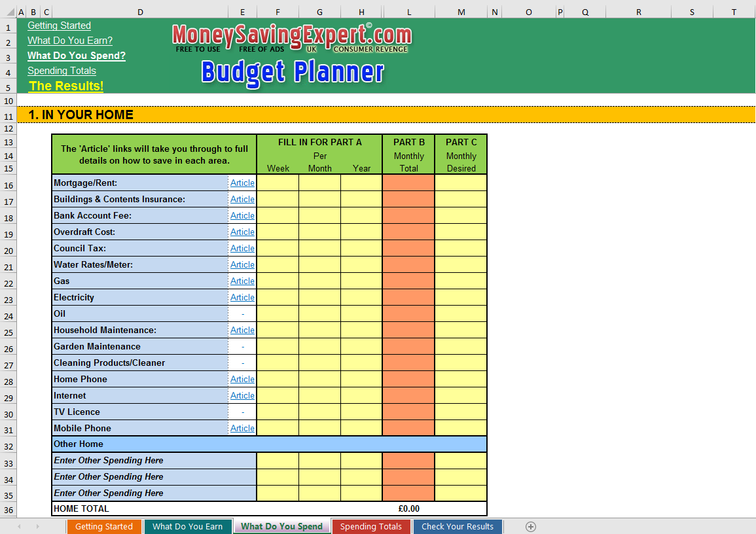Select all cells using the corner button
756x534 pixels.
[x=8, y=12]
